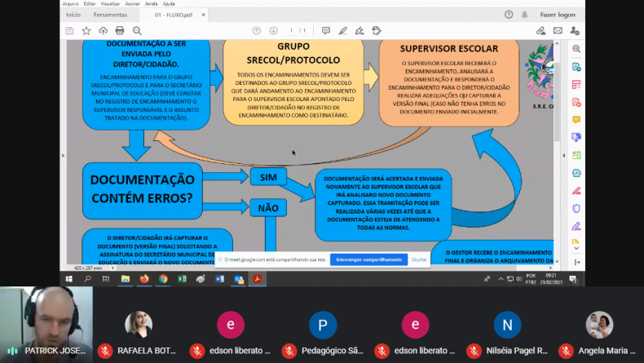Viewport: 644px width, 363px height.
Task: Select the highlighter pen tool
Action: pos(343,31)
